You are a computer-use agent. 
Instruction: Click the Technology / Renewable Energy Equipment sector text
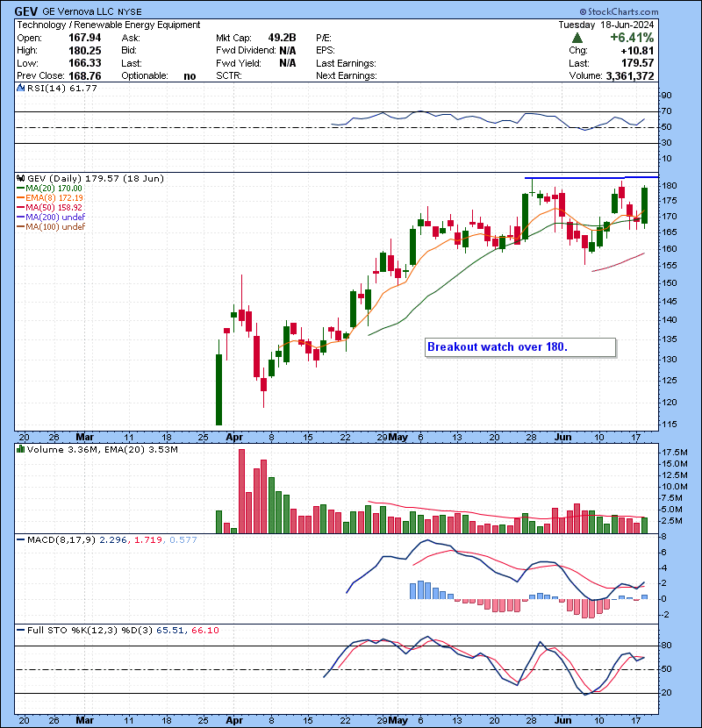tap(109, 25)
